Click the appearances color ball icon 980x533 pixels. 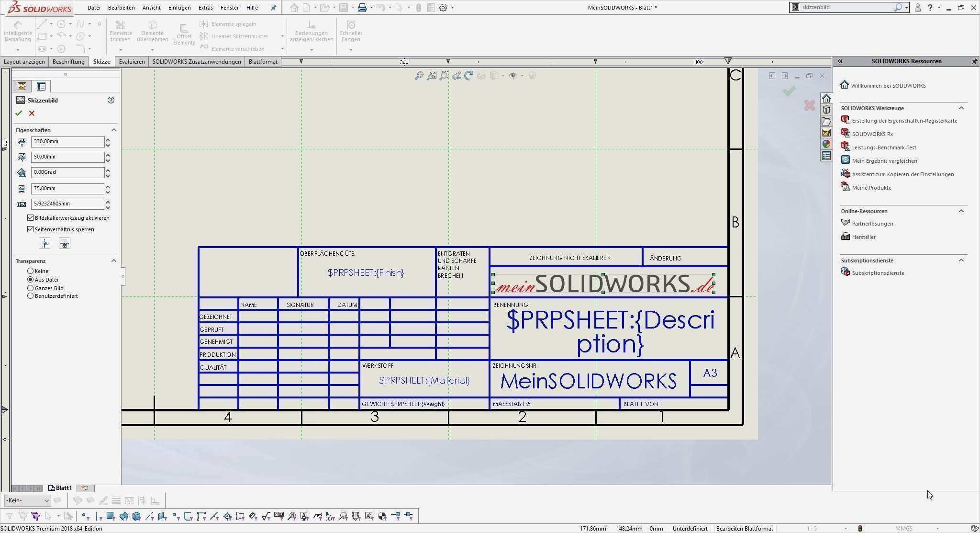tap(826, 144)
